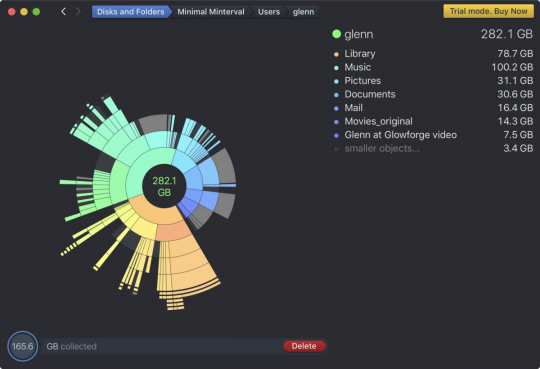Screen dimensions: 540x369
Task: Select Movies_original in the list
Action: click(x=433, y=121)
